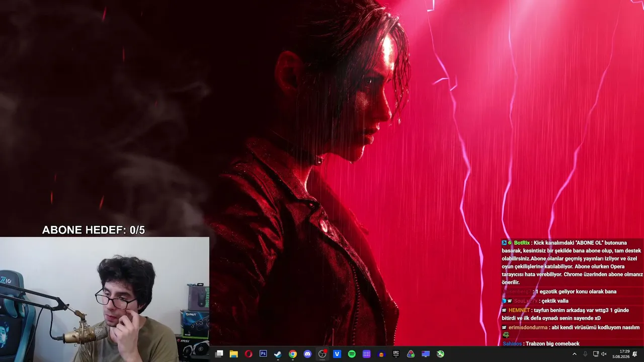
Task: Switch to Google Chrome on the taskbar
Action: (293, 354)
